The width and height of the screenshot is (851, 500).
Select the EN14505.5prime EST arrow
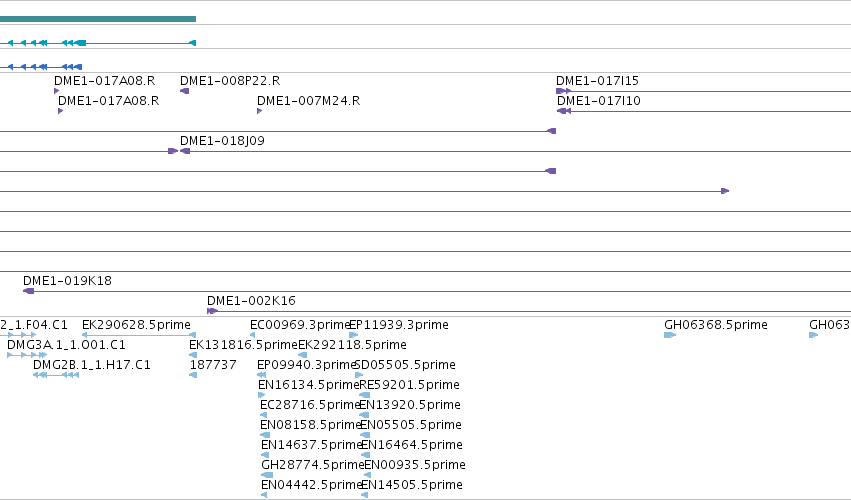click(365, 495)
